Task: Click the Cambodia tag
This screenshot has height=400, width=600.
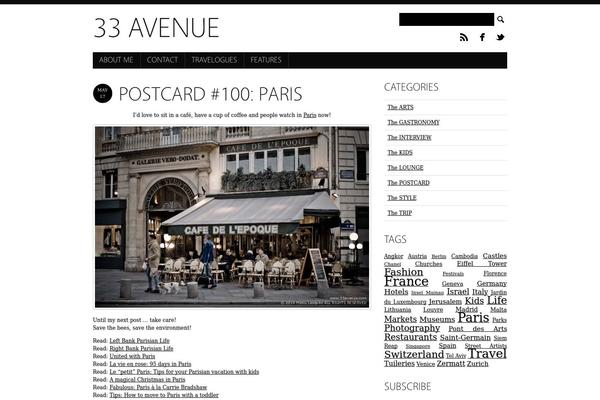Action: [x=464, y=256]
